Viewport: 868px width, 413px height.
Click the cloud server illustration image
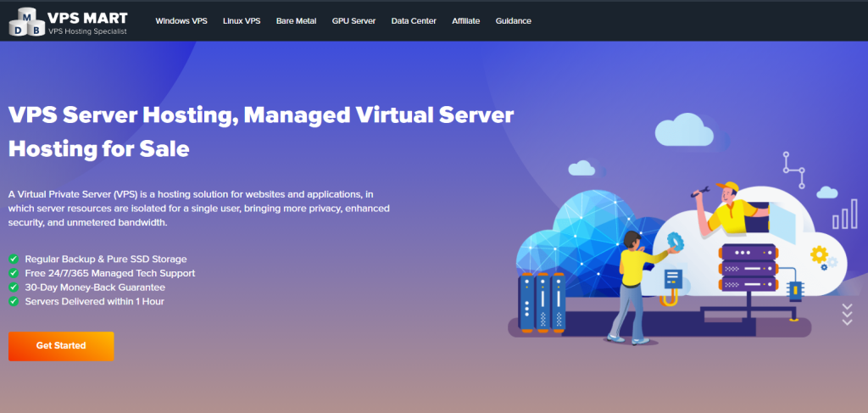(x=682, y=230)
